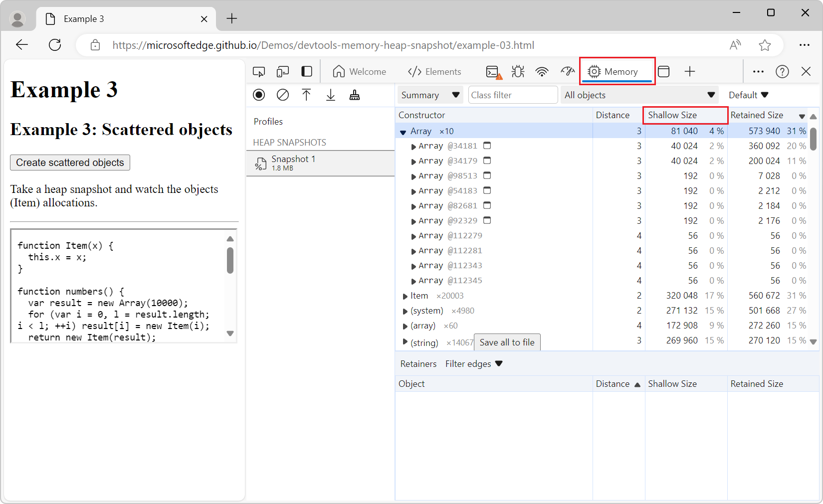Open the All objects filter dropdown

(640, 95)
